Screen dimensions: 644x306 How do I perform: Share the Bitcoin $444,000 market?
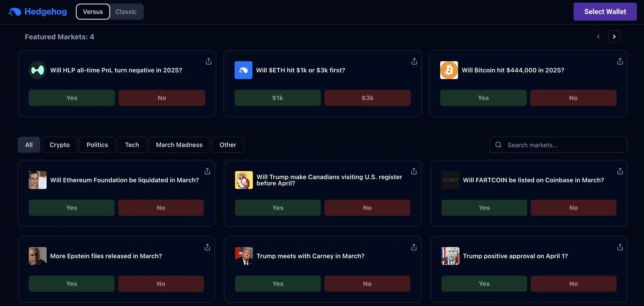pos(620,61)
